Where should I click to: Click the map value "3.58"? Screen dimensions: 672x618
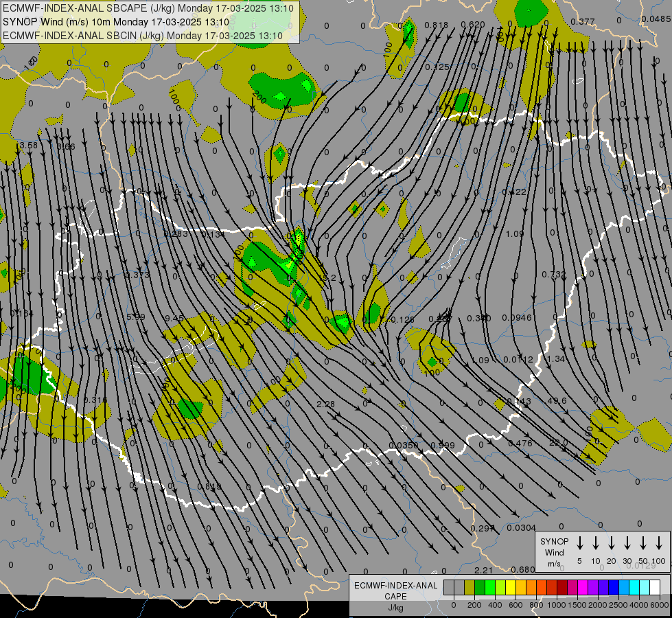pos(28,145)
